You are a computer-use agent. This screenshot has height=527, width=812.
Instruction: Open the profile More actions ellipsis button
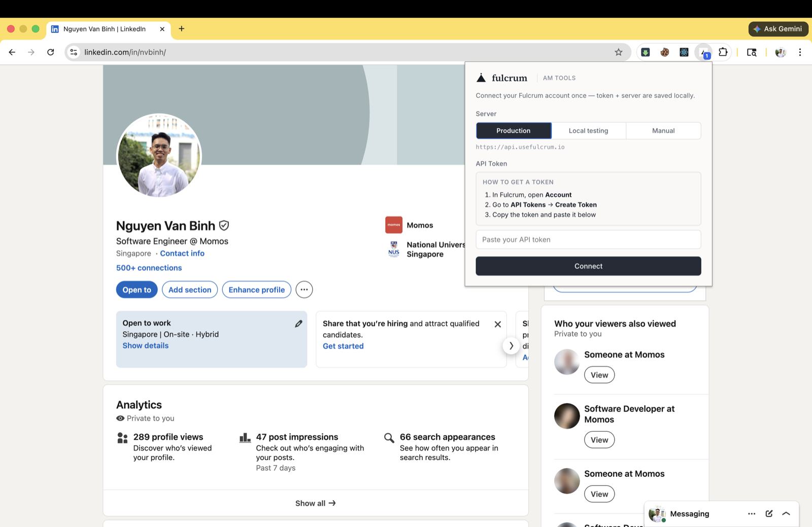pyautogui.click(x=304, y=290)
